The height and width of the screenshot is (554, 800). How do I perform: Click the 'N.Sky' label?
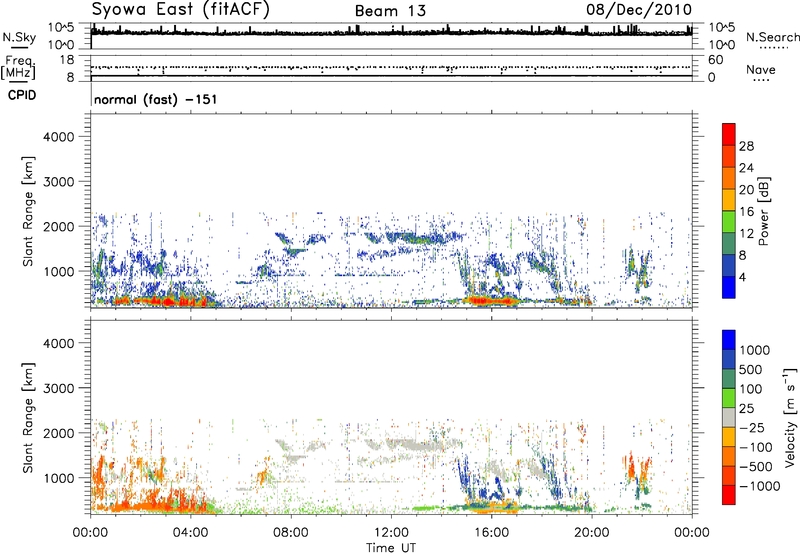[19, 37]
